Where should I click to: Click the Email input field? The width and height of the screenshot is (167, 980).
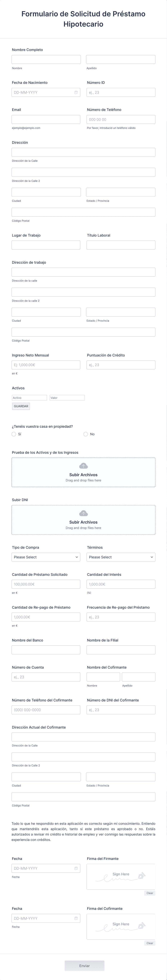point(46,120)
